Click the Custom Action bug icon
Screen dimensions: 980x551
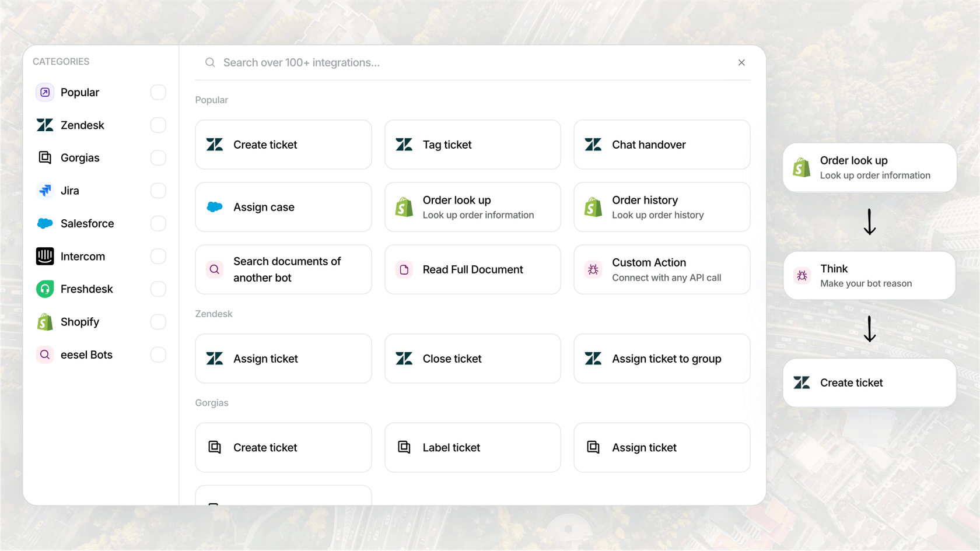pyautogui.click(x=593, y=269)
